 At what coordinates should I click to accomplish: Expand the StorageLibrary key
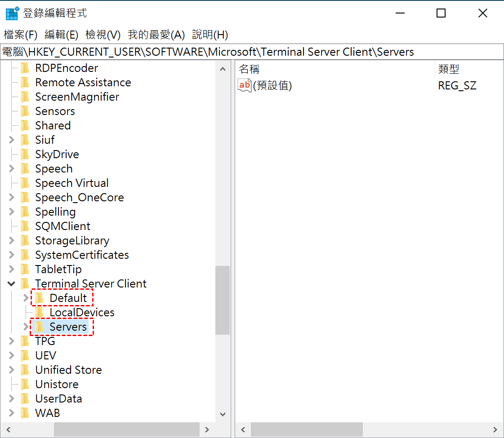click(x=11, y=240)
